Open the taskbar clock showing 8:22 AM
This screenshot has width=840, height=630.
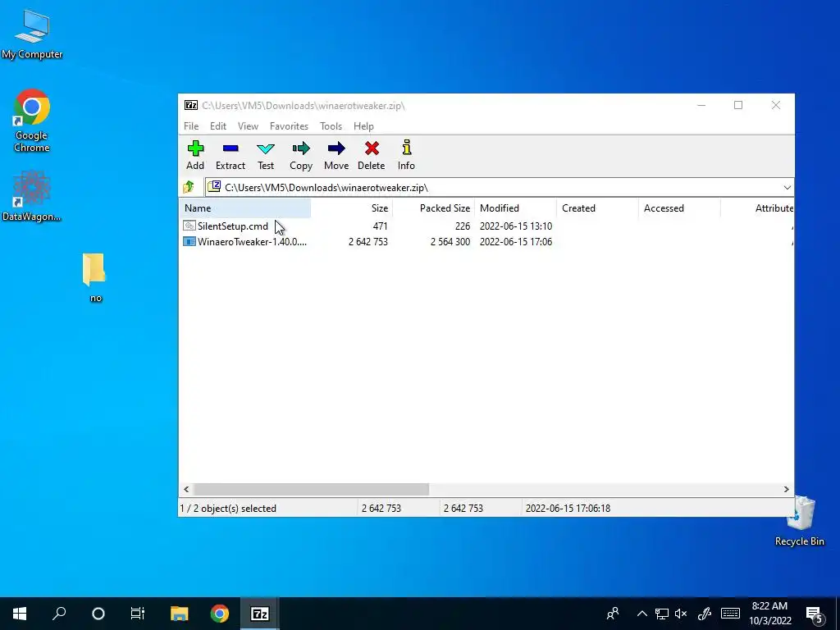(x=769, y=614)
